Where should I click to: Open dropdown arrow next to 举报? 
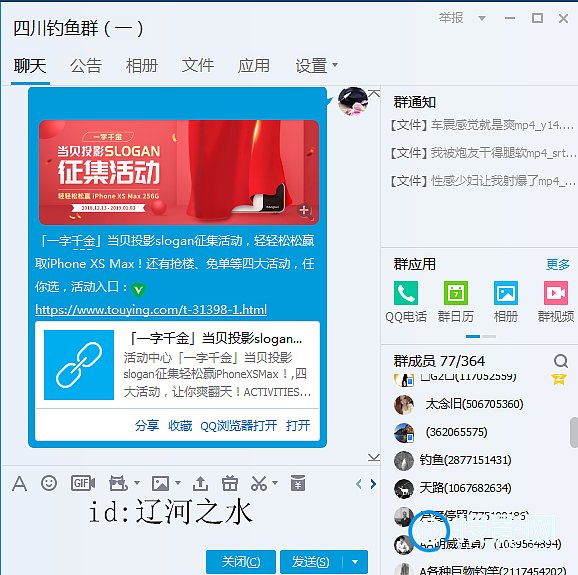[x=481, y=18]
